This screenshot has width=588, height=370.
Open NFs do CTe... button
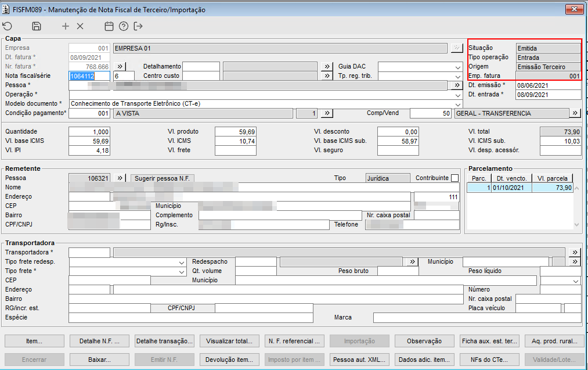pyautogui.click(x=489, y=360)
